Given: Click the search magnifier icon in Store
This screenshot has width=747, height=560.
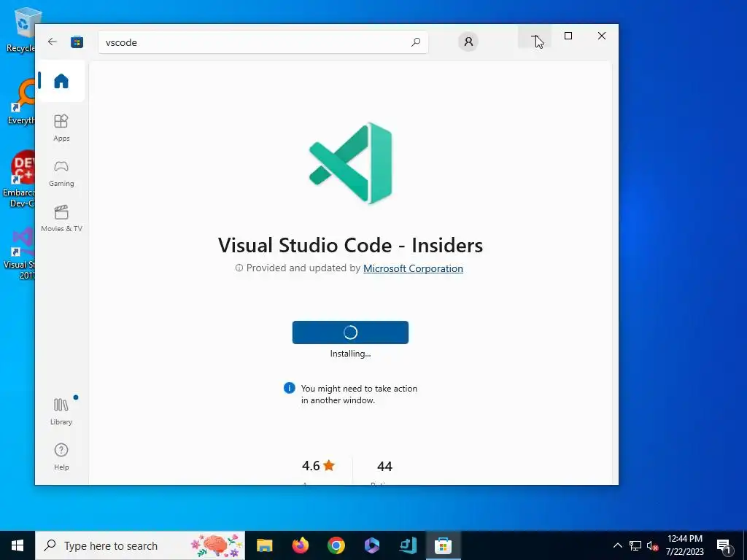Looking at the screenshot, I should (415, 42).
